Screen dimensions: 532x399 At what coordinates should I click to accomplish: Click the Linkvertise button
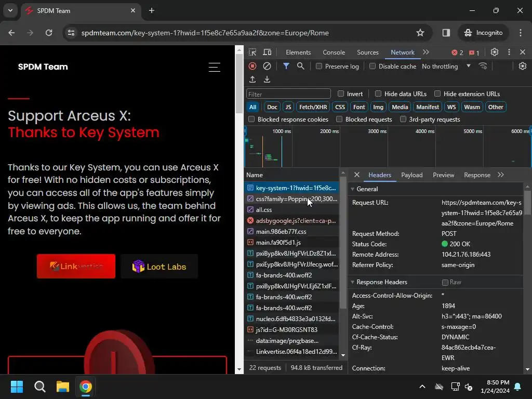tap(76, 267)
